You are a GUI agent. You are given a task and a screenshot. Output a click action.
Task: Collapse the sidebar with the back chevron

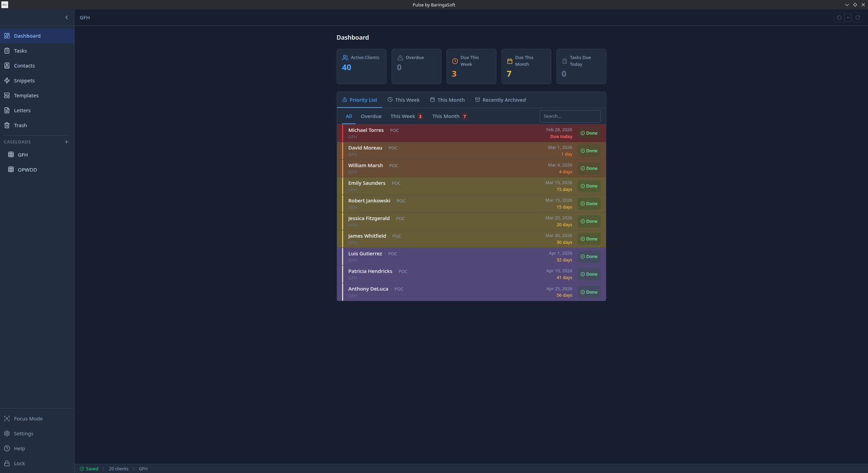66,17
